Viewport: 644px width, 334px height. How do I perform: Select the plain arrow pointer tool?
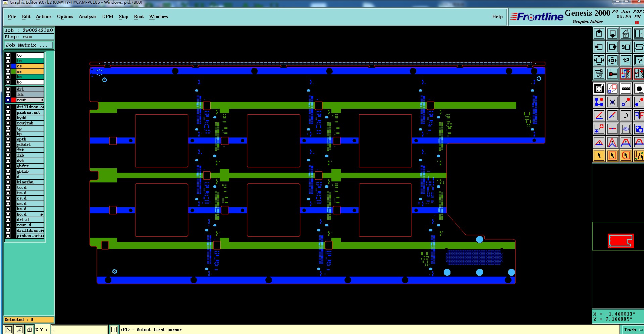[x=599, y=156]
